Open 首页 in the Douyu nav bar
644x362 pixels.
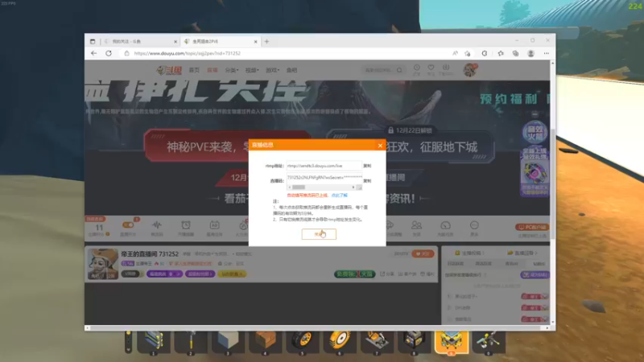[194, 70]
